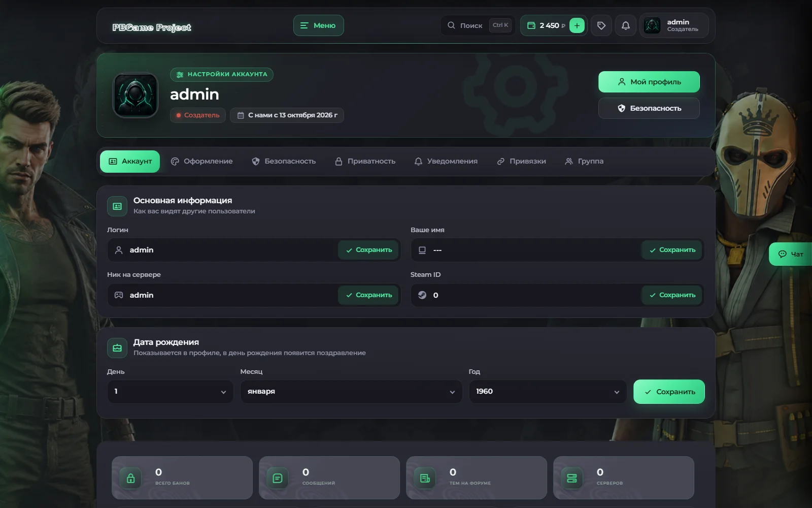
Task: Expand the День day dropdown
Action: click(170, 392)
